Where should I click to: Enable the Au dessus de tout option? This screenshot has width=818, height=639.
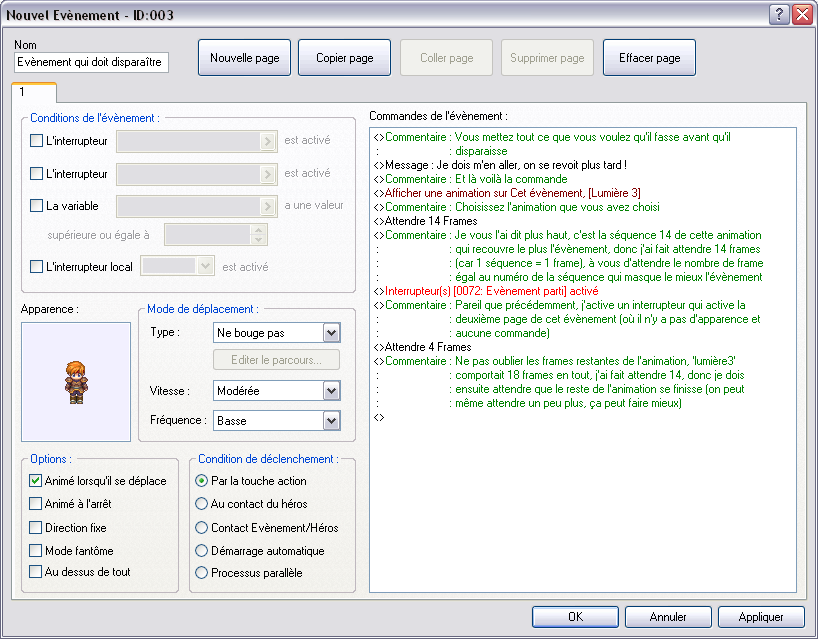coord(35,572)
